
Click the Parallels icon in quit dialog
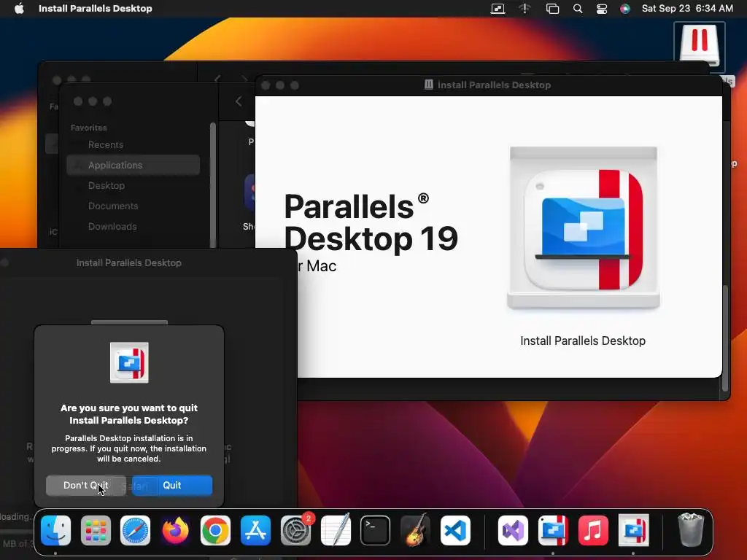[129, 362]
